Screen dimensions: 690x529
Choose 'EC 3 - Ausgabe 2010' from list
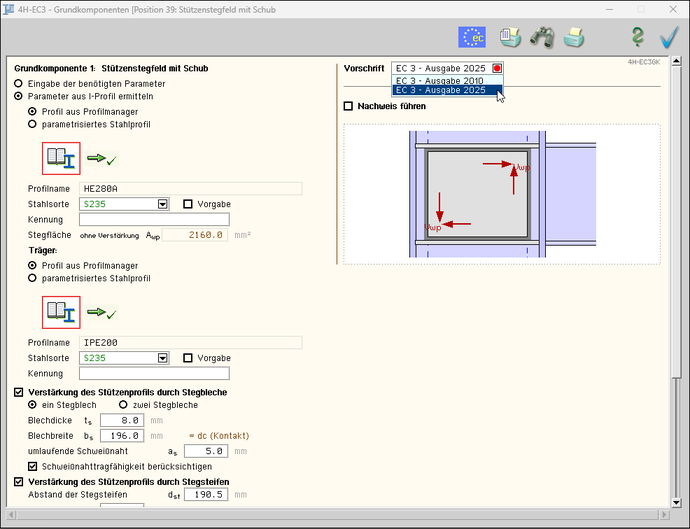(440, 80)
